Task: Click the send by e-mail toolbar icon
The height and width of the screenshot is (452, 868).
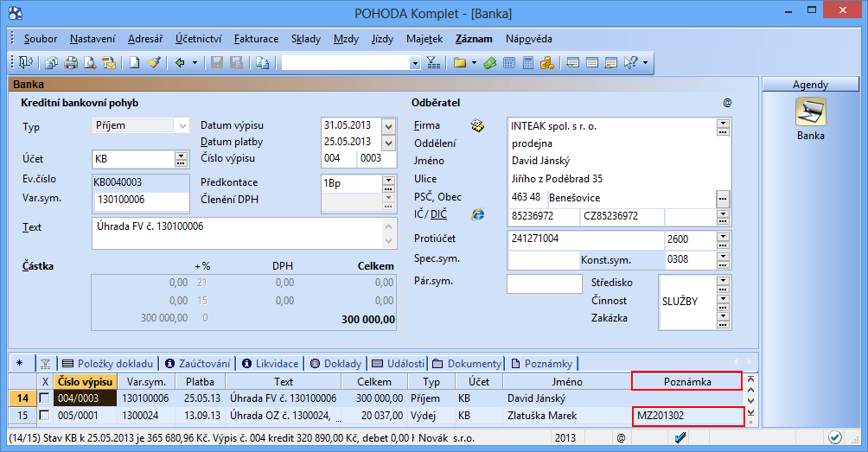Action: 109,63
